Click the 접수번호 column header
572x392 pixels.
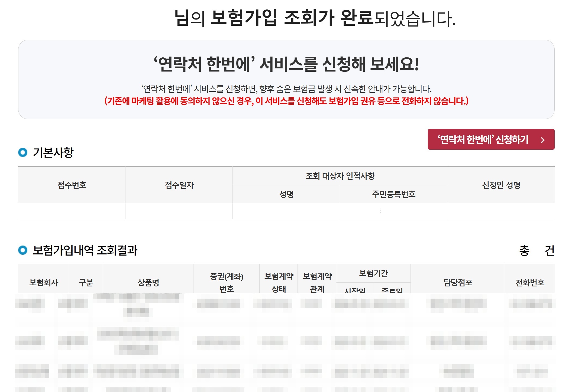[x=72, y=185]
